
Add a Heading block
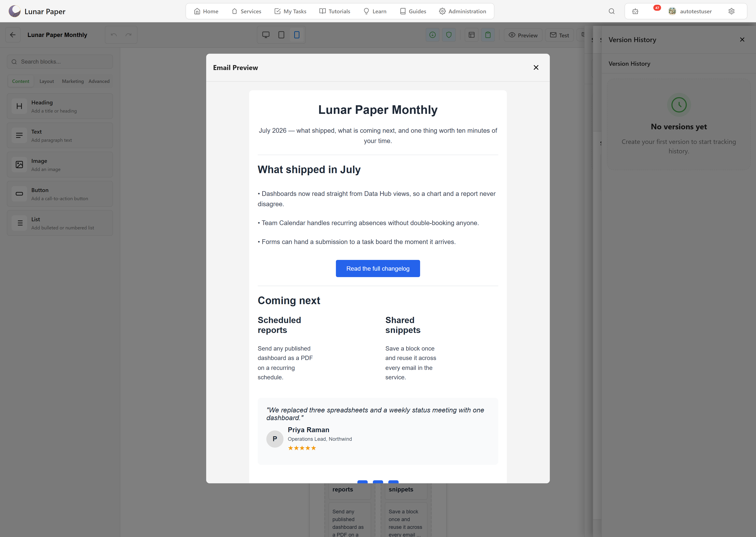coord(60,106)
